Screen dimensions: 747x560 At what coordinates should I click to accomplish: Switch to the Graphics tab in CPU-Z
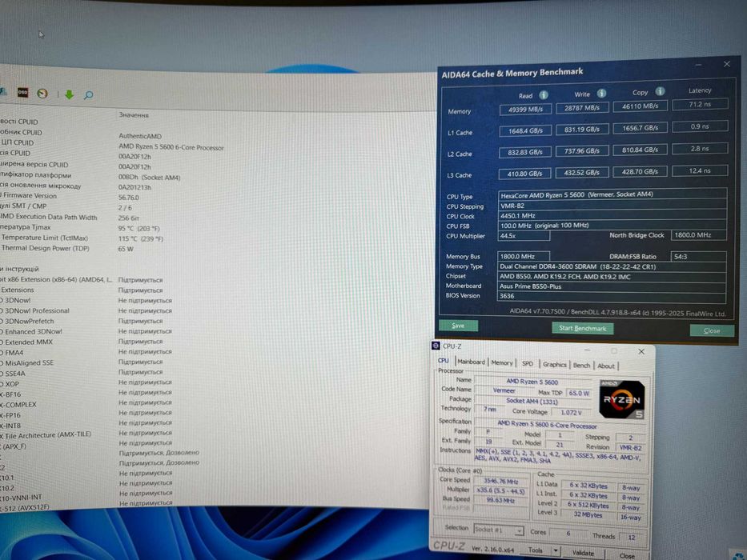pyautogui.click(x=555, y=364)
